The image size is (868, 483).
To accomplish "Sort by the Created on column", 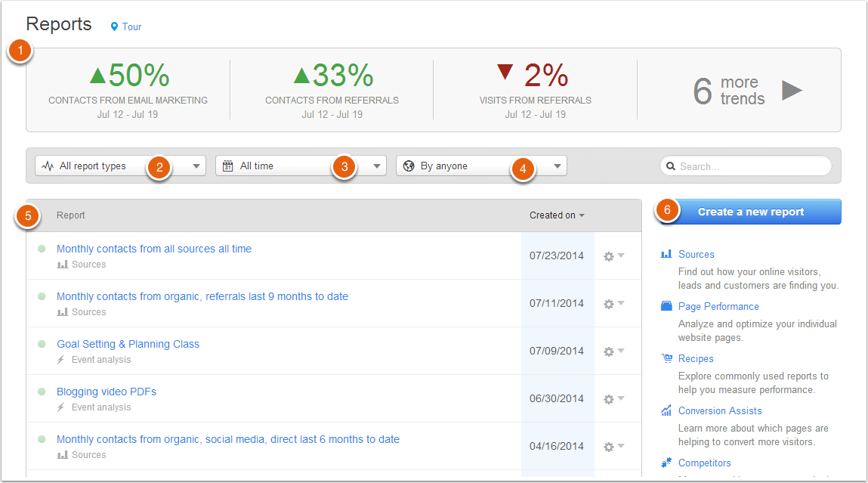I will point(557,215).
